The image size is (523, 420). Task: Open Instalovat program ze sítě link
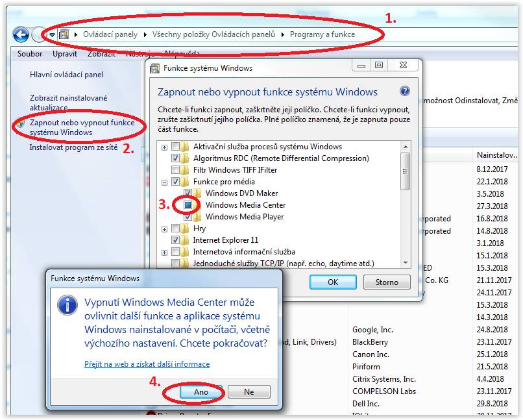point(73,147)
